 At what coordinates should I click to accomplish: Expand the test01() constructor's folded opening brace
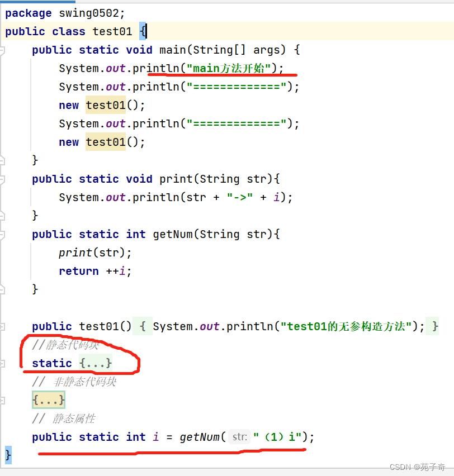pos(143,326)
